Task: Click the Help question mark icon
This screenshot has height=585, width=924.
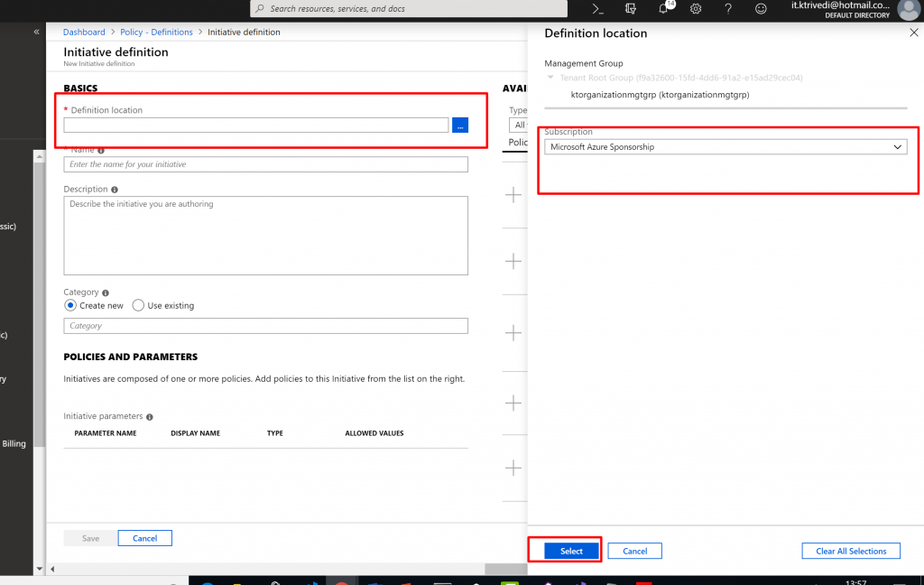Action: [x=728, y=8]
